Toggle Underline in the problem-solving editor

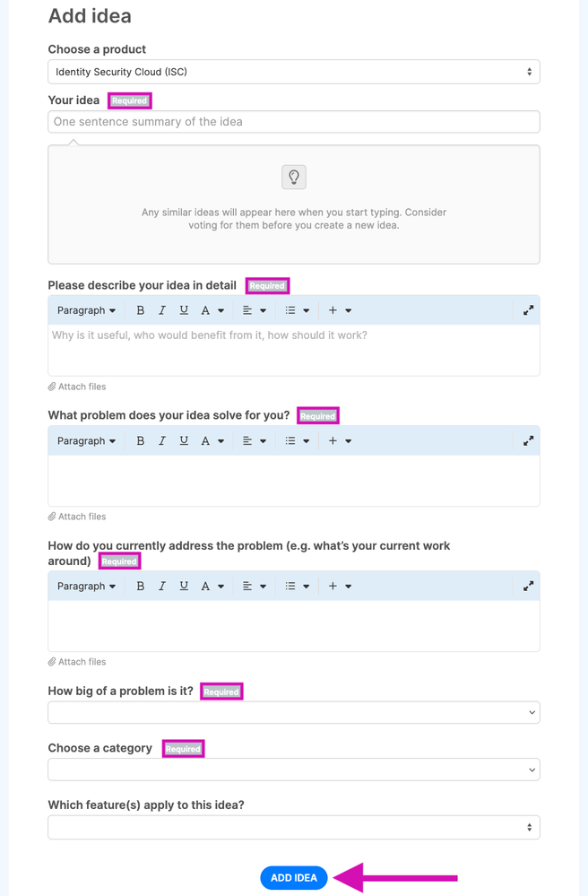point(184,441)
